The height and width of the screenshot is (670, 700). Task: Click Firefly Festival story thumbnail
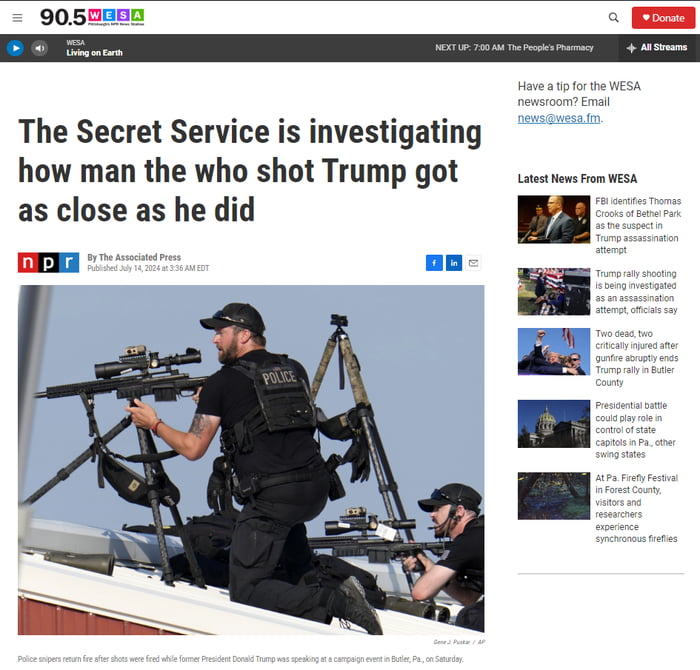click(x=554, y=495)
